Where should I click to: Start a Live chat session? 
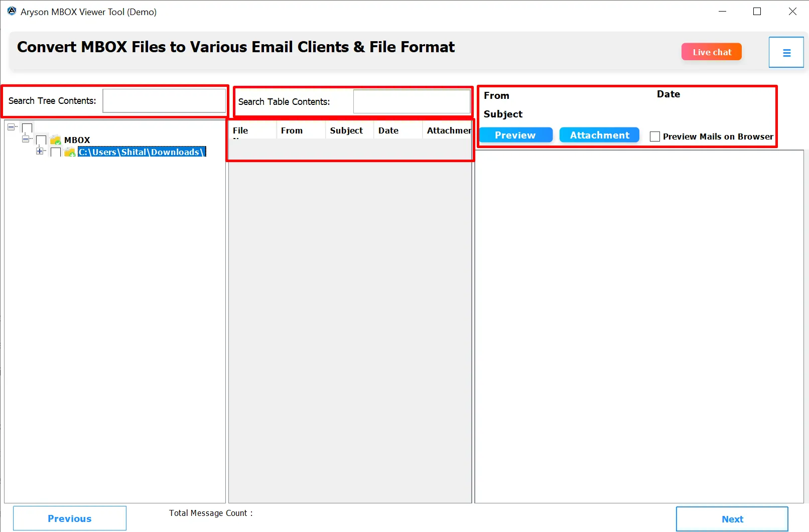[711, 52]
